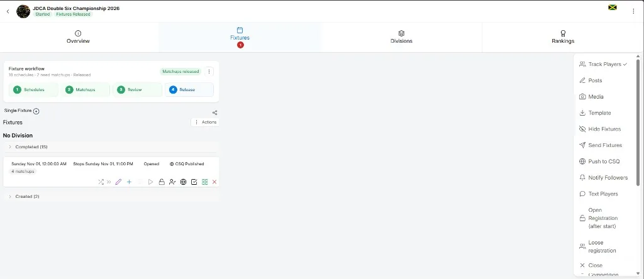Click the globe publish icon on fixture row

183,182
